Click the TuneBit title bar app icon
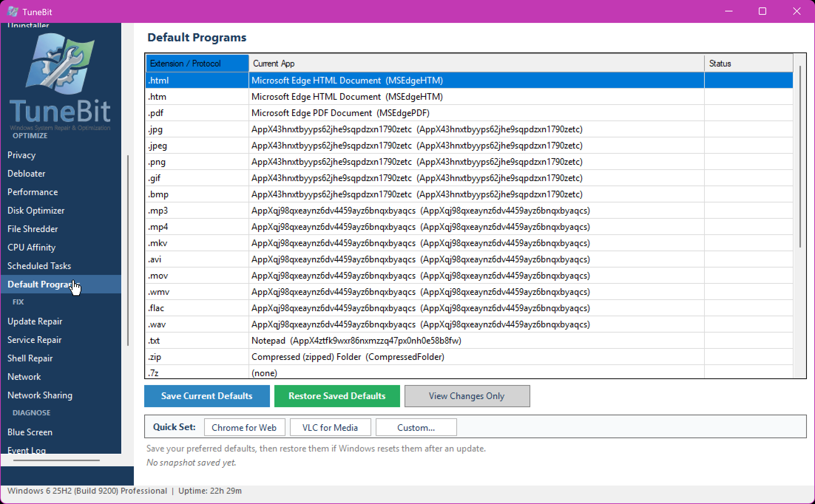815x504 pixels. [x=13, y=11]
